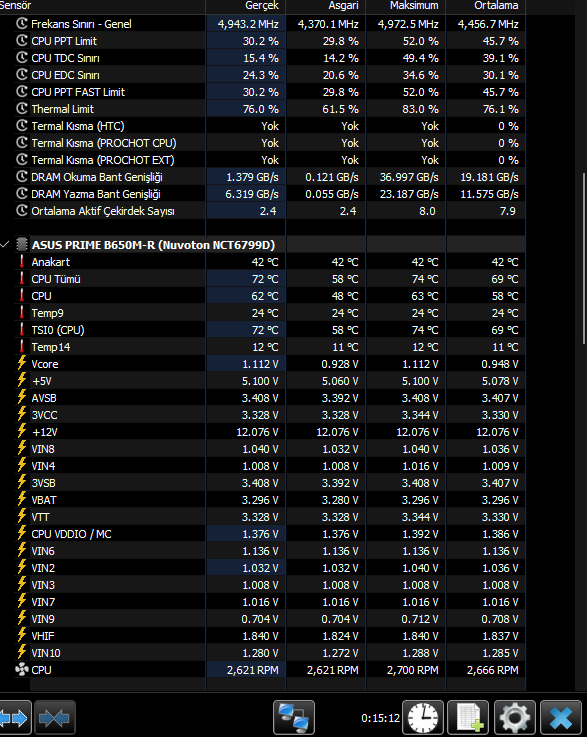This screenshot has width=587, height=737.
Task: Click the expand-view arrows icon in bottom toolbar
Action: pyautogui.click(x=15, y=718)
